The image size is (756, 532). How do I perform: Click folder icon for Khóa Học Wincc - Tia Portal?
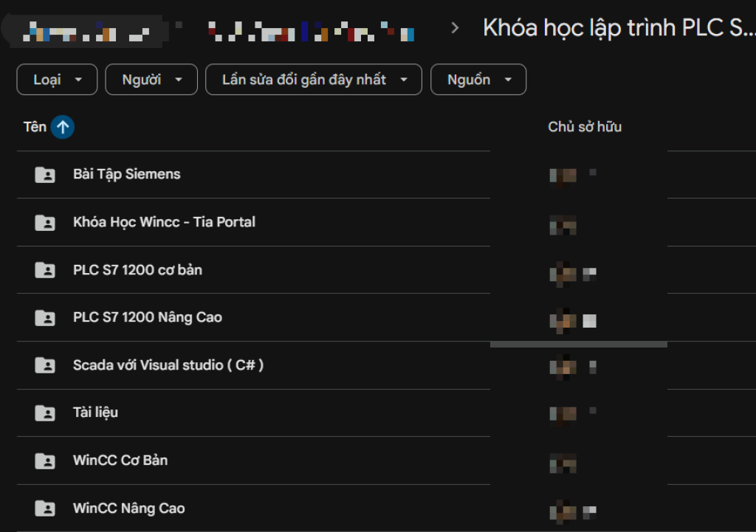[x=45, y=223]
